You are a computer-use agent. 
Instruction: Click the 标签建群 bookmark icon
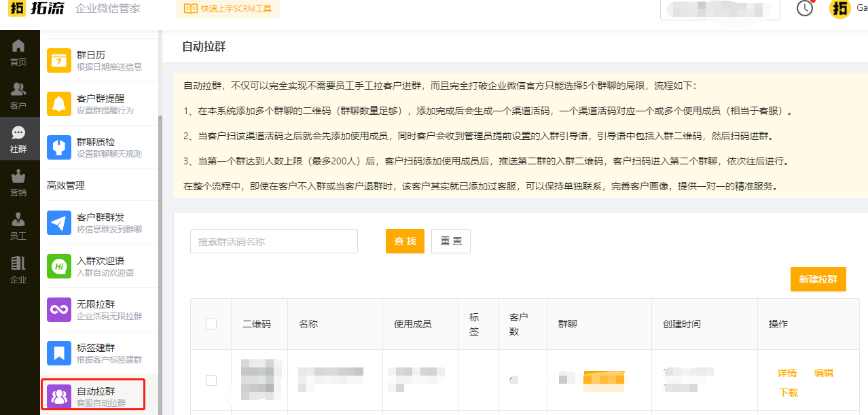[x=59, y=353]
